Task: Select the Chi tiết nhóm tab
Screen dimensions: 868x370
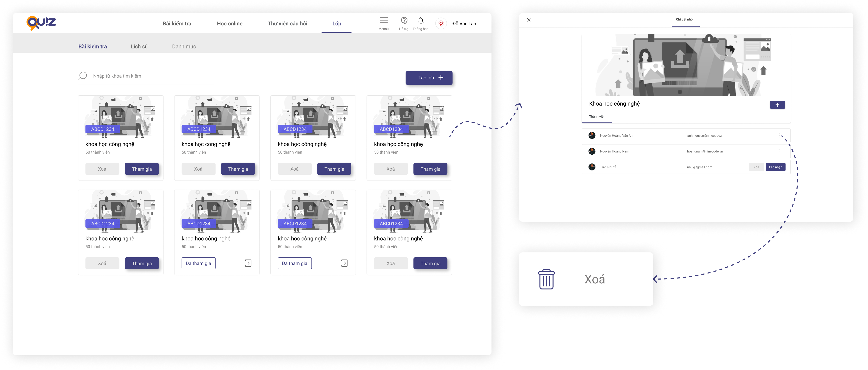Action: pos(685,20)
